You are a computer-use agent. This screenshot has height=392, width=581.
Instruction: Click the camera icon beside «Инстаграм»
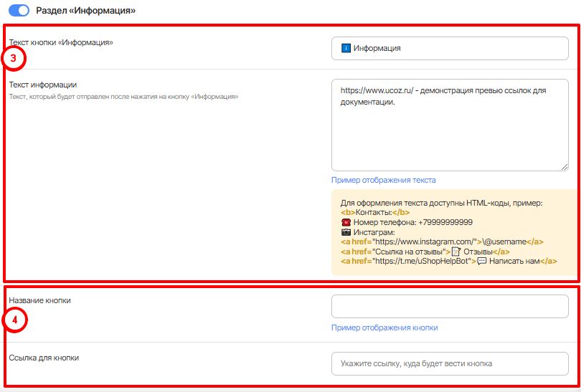[x=346, y=232]
